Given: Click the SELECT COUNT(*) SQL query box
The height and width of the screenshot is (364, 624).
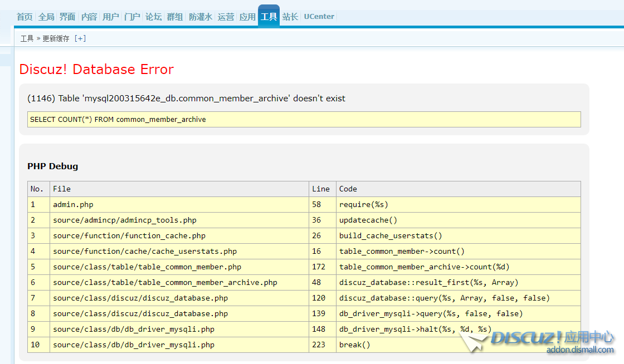Looking at the screenshot, I should [x=304, y=119].
